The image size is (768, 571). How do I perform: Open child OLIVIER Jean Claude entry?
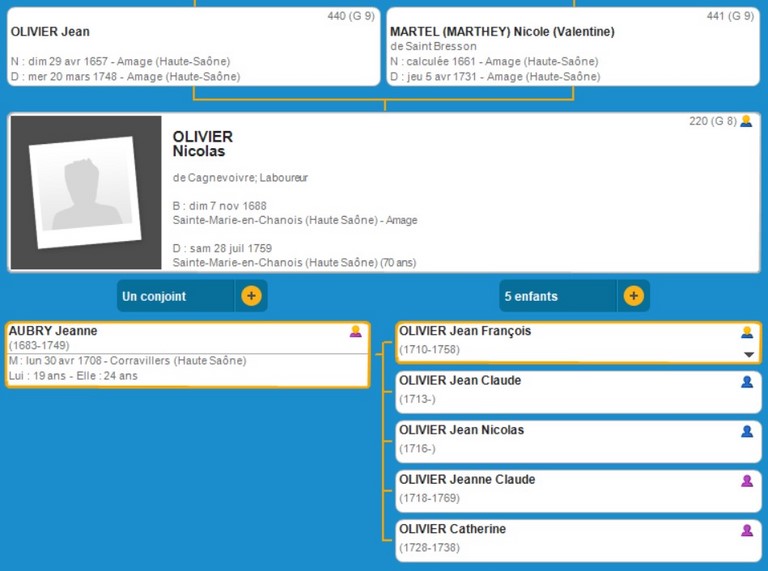(x=460, y=381)
